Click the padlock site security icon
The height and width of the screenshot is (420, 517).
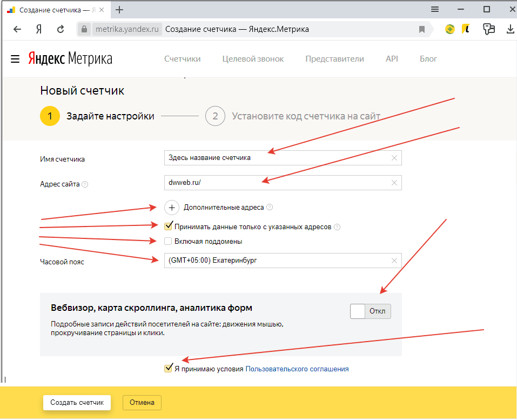[84, 29]
